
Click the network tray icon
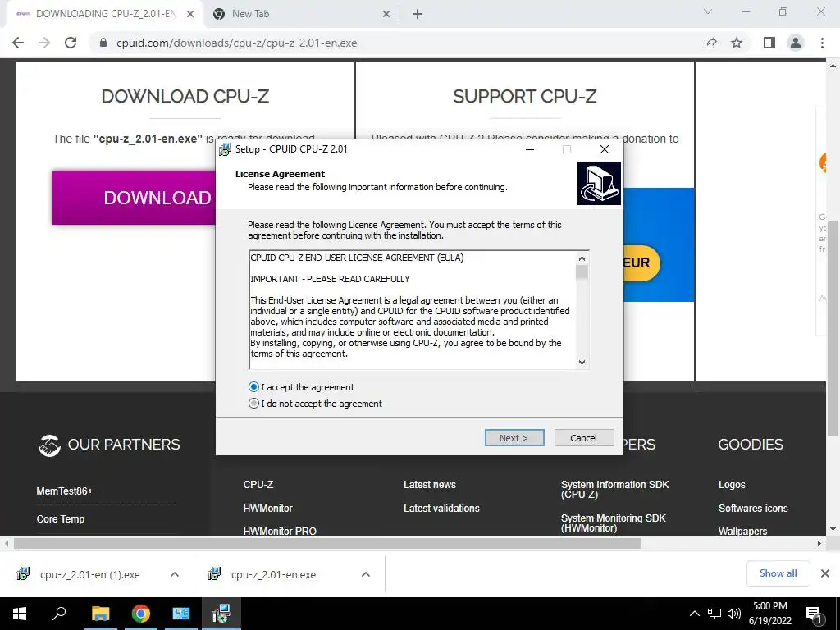point(714,614)
